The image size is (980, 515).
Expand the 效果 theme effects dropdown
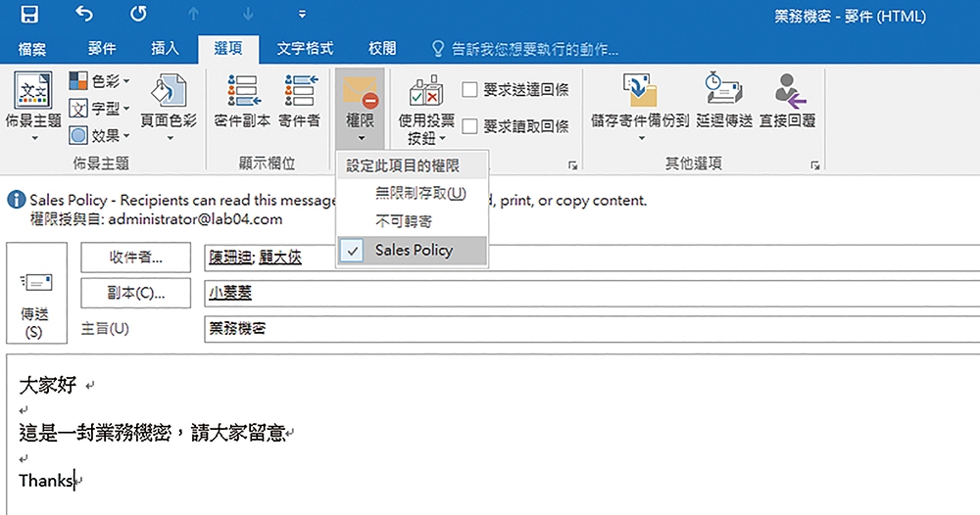[x=99, y=135]
